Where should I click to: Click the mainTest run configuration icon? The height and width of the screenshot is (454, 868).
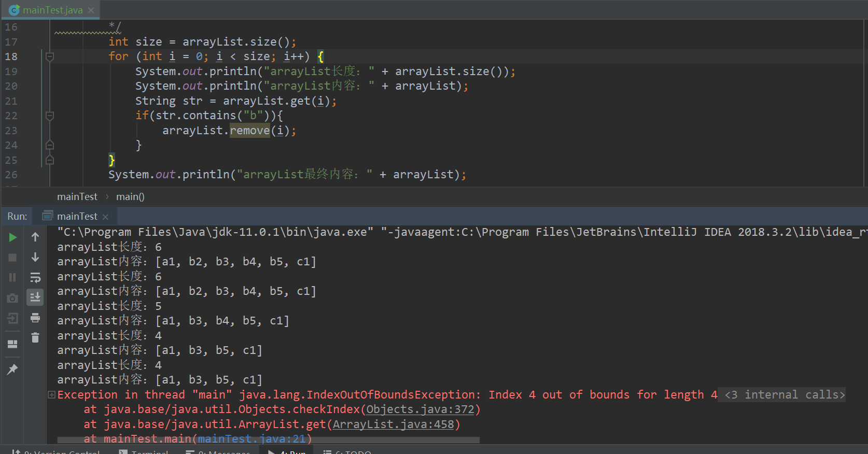48,216
